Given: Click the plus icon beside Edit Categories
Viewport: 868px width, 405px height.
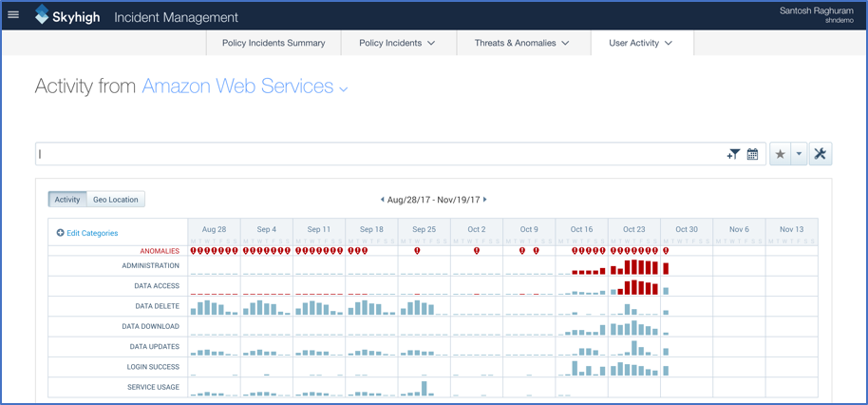Looking at the screenshot, I should coord(61,233).
